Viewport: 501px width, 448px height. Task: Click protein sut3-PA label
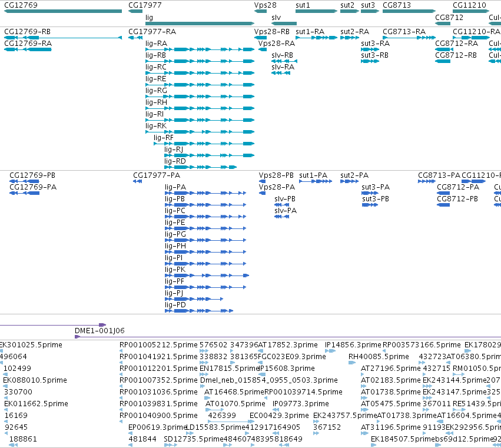coord(376,187)
